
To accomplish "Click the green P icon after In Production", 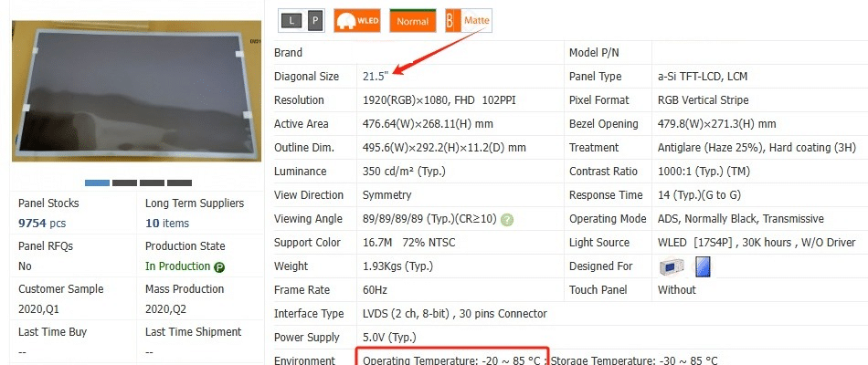I will (x=219, y=267).
